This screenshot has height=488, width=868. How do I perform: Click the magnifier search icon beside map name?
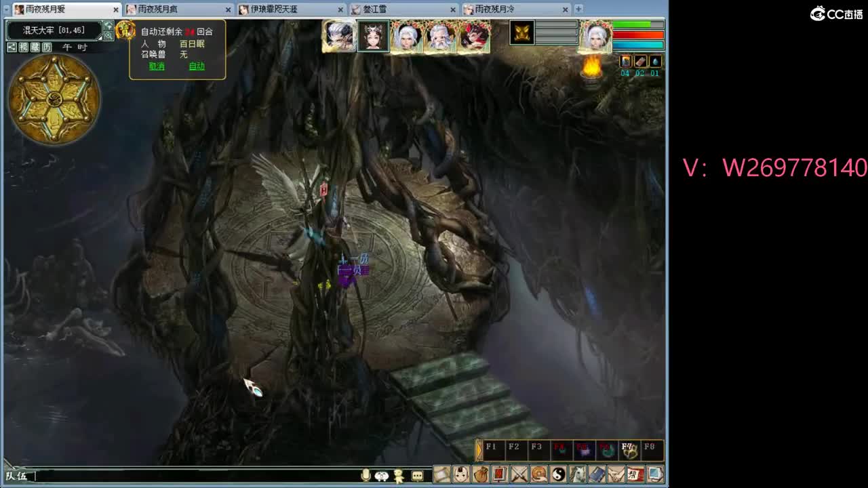(x=108, y=35)
